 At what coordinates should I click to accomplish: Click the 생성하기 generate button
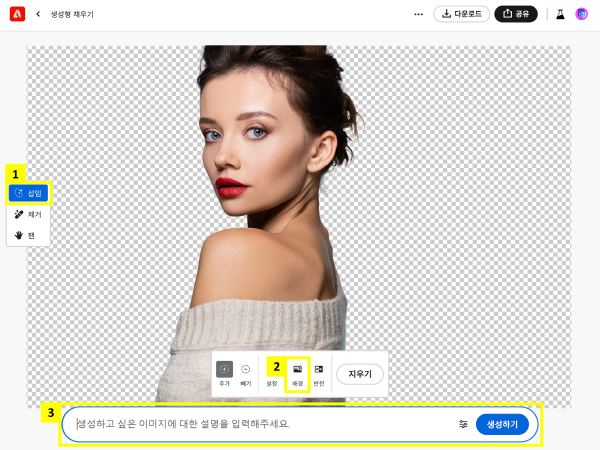[502, 424]
